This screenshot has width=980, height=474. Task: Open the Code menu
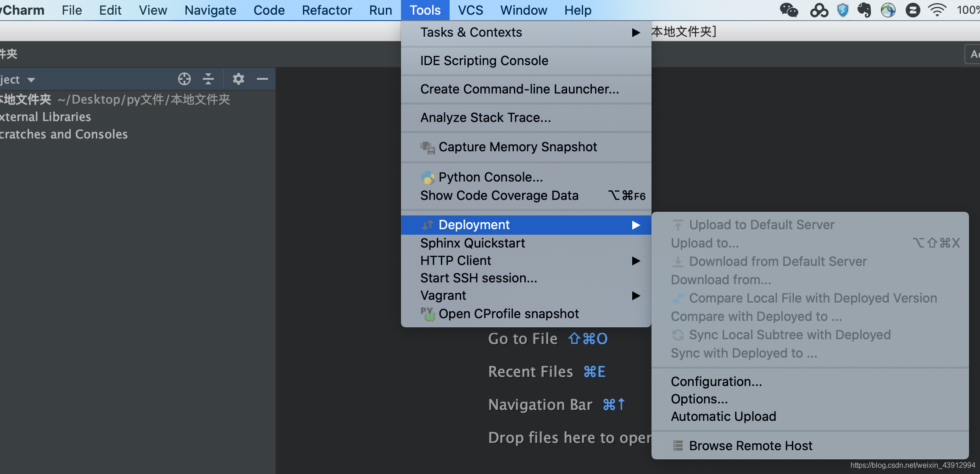pos(269,10)
